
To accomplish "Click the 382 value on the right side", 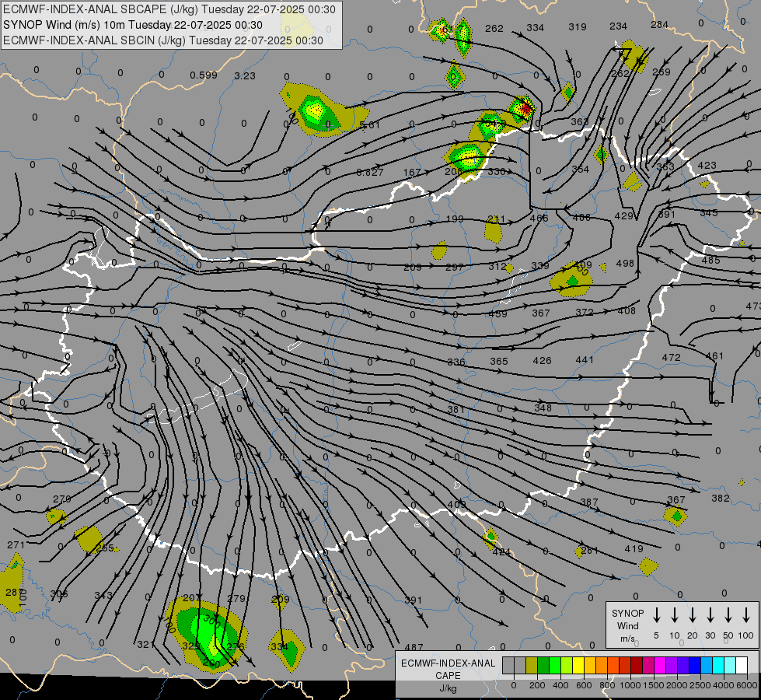I will coord(721,498).
